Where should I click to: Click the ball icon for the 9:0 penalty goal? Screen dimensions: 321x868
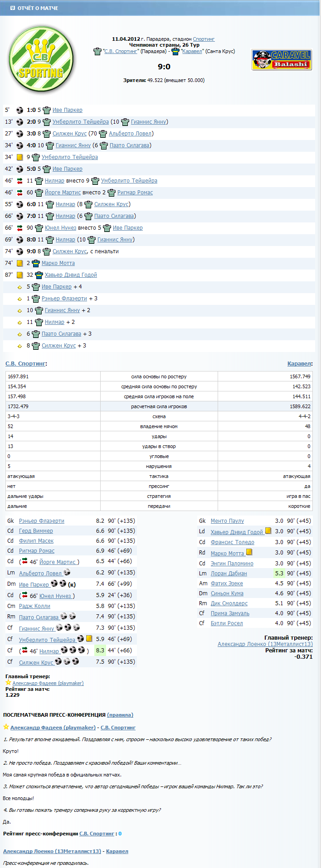click(x=19, y=251)
